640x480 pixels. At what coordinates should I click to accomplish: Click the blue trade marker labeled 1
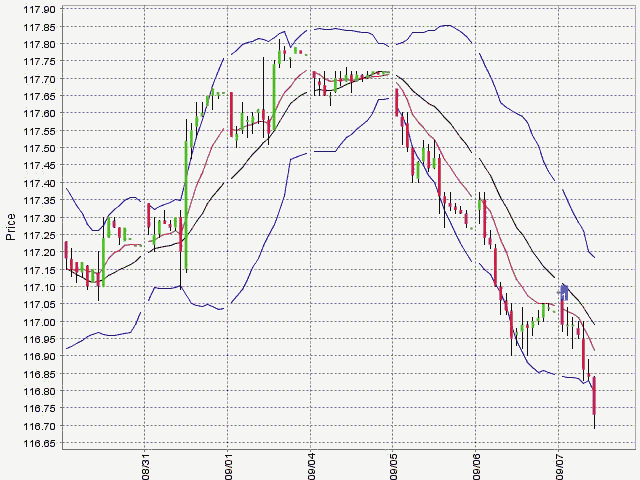click(564, 293)
